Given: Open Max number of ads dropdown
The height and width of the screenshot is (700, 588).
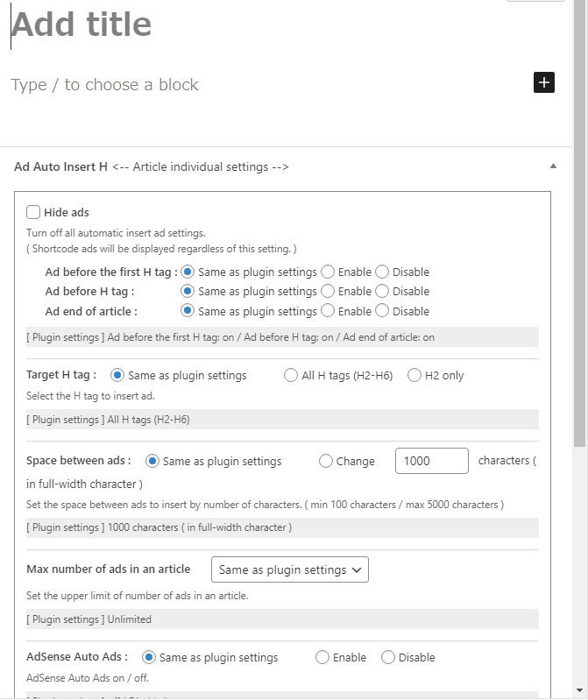Looking at the screenshot, I should pos(290,569).
